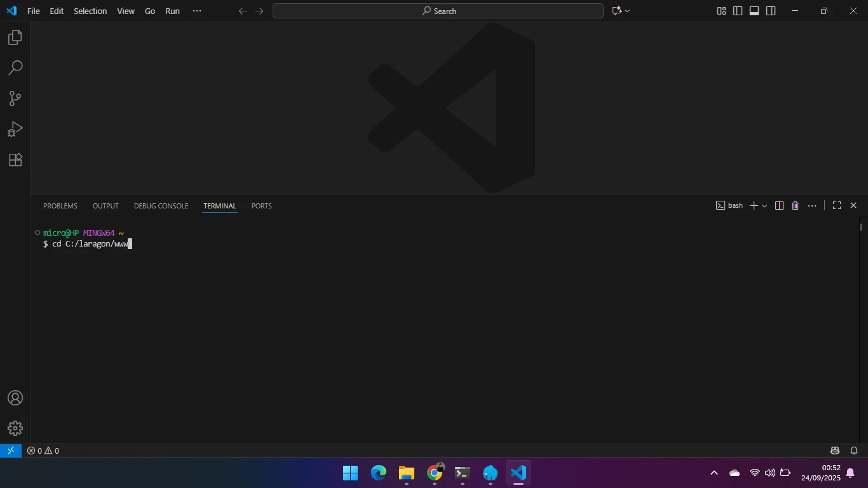Kill terminal using the trash icon
The image size is (868, 488).
795,206
